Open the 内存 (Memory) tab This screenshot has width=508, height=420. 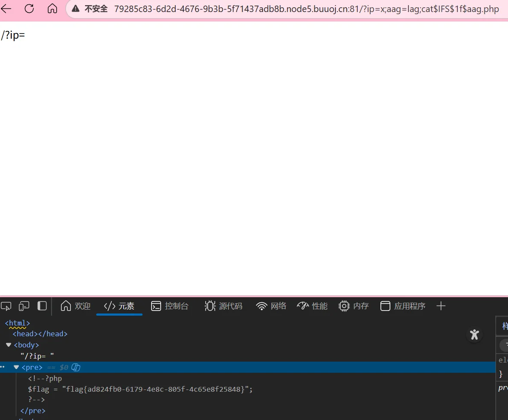tap(353, 306)
